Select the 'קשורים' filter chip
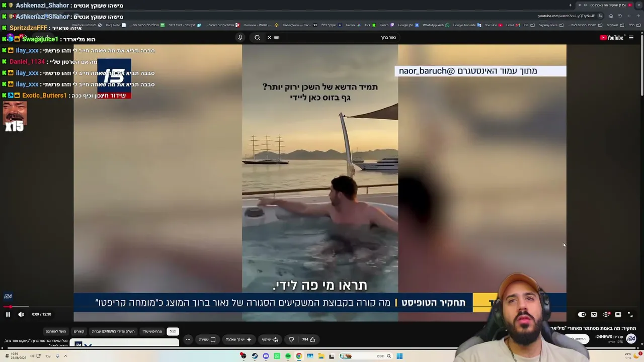 tap(79, 331)
